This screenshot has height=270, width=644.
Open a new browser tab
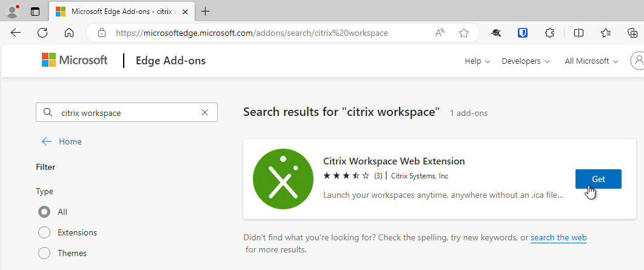(x=205, y=12)
